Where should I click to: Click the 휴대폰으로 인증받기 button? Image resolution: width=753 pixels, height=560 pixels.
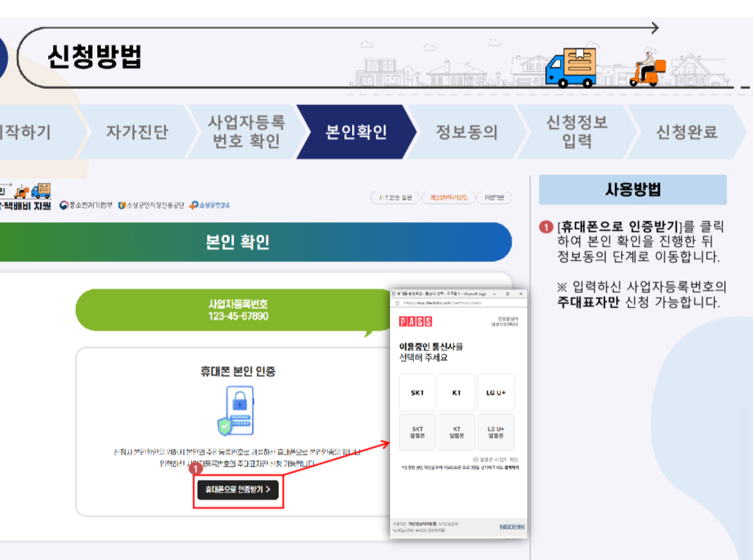coord(237,489)
